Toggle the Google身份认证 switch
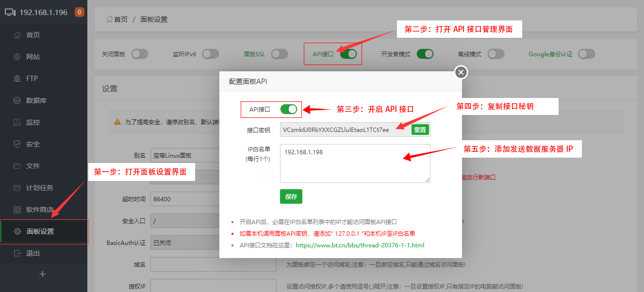Viewport: 644px width, 292px height. pyautogui.click(x=586, y=54)
